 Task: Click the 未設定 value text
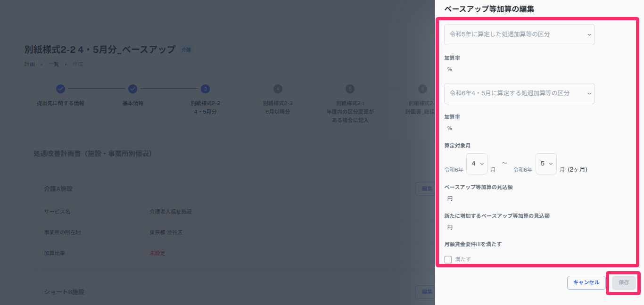[157, 253]
